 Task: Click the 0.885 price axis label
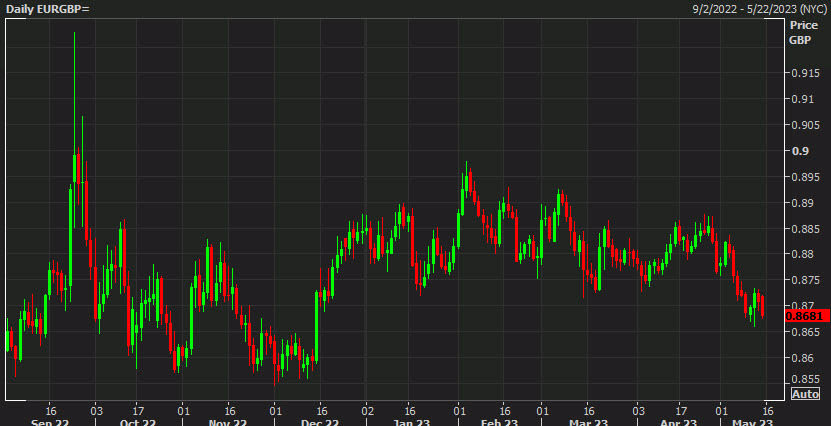click(x=806, y=229)
